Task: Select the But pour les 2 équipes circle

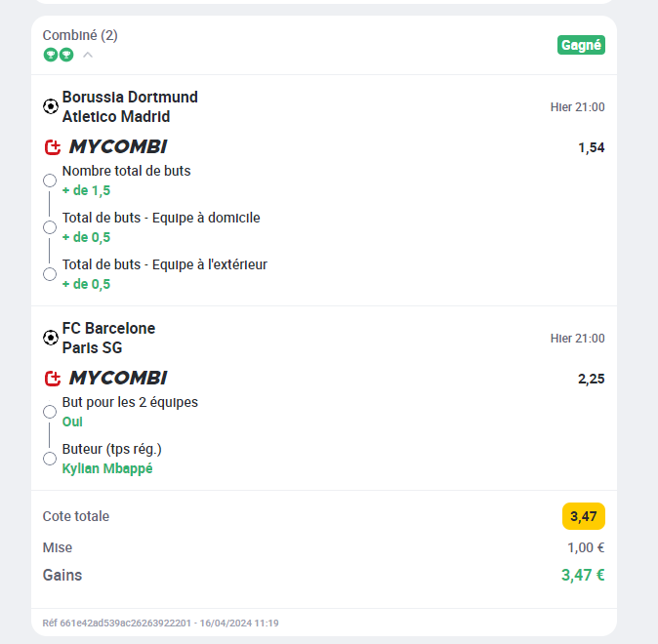Action: click(50, 412)
